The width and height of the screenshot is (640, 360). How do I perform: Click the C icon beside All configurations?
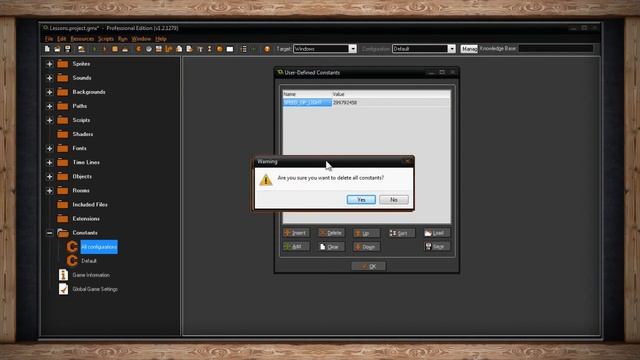point(72,247)
